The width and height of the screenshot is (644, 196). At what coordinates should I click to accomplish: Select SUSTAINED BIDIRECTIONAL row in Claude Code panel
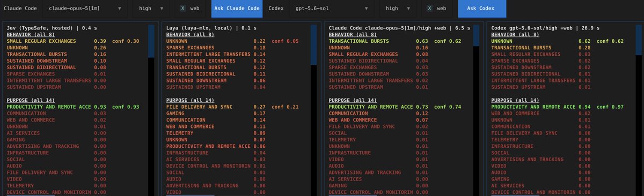point(379,61)
